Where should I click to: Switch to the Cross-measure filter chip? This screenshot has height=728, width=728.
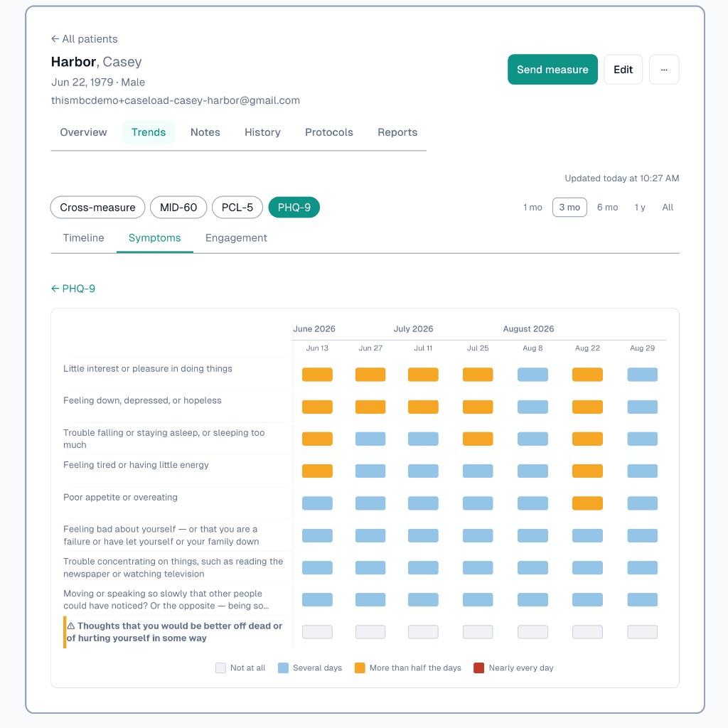[x=97, y=207]
